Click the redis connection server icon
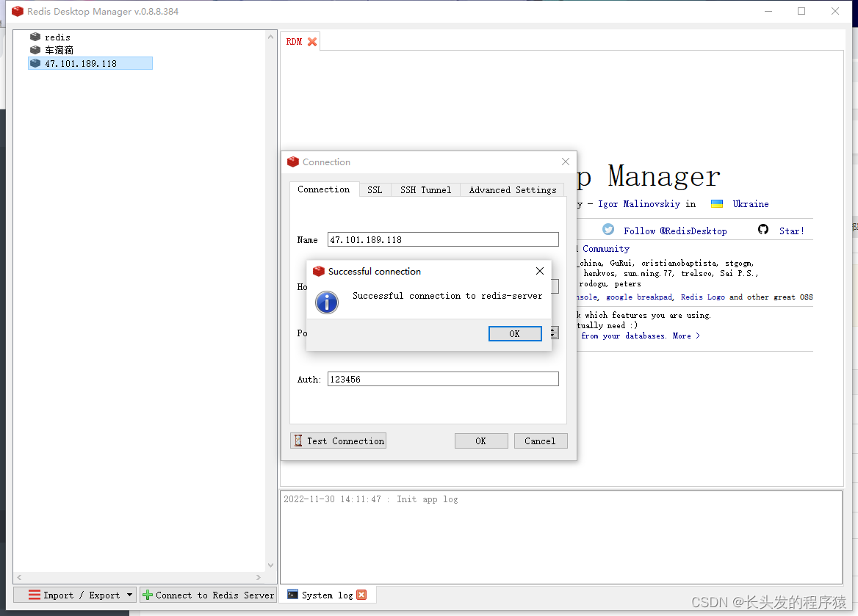Image resolution: width=858 pixels, height=616 pixels. (35, 37)
